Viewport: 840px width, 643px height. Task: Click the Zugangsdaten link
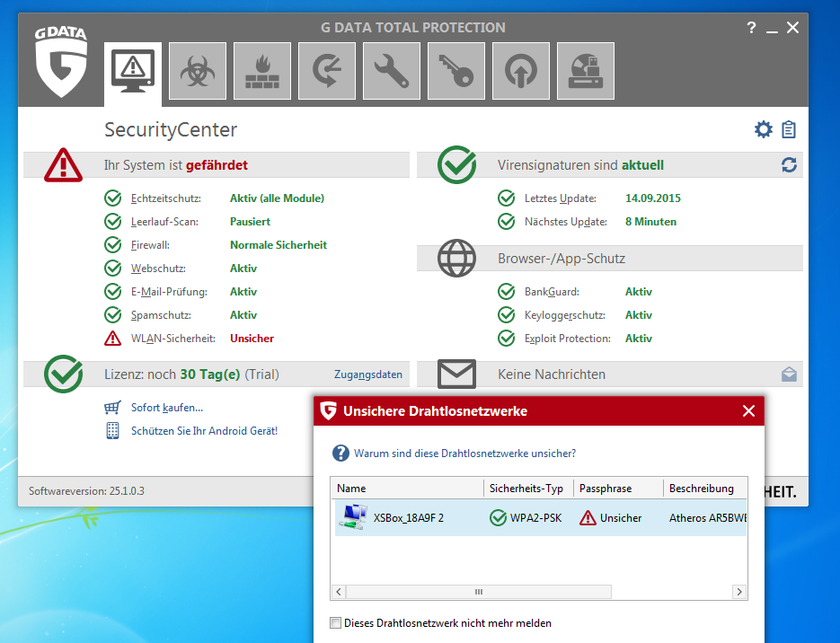(368, 374)
